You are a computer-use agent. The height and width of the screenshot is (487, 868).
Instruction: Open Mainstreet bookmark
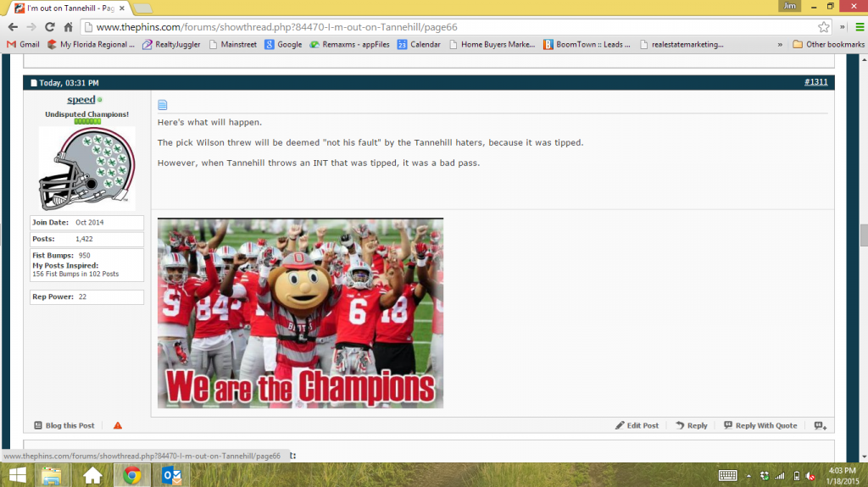click(x=233, y=44)
